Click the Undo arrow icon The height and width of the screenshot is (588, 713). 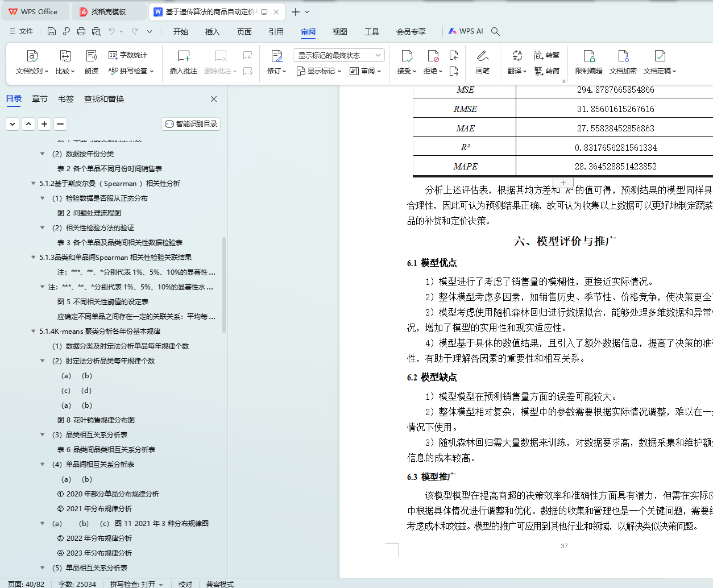[x=112, y=32]
